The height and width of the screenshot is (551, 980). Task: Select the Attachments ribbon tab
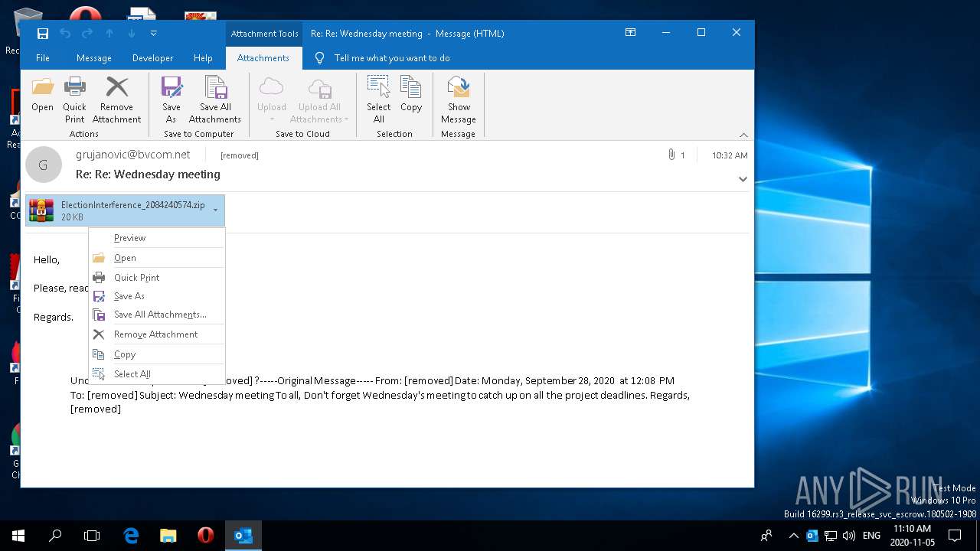(263, 58)
